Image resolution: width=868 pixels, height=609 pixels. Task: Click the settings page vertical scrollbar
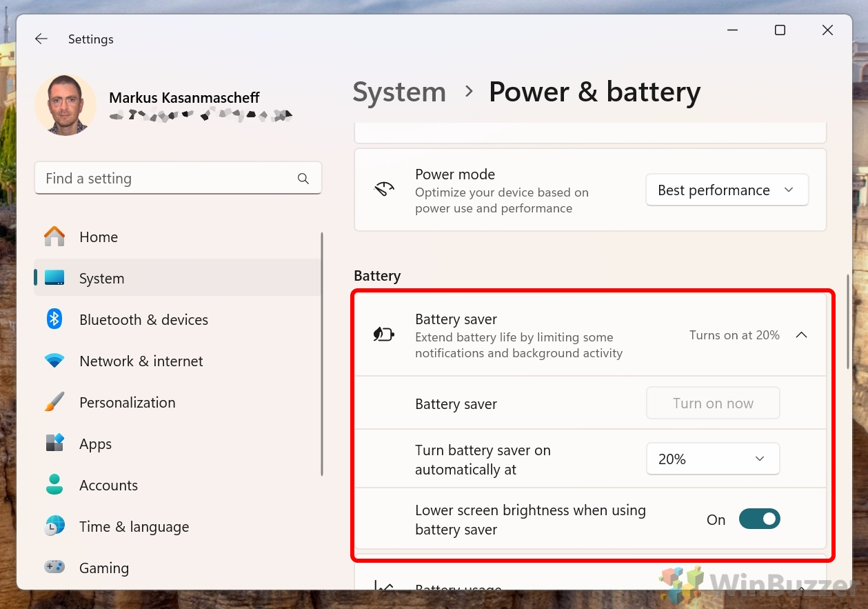[x=849, y=322]
